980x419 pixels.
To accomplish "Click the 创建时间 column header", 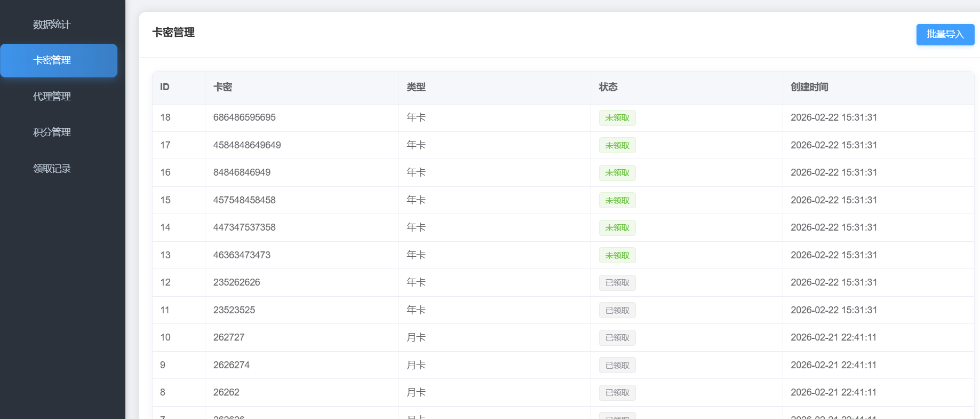I will pos(809,87).
